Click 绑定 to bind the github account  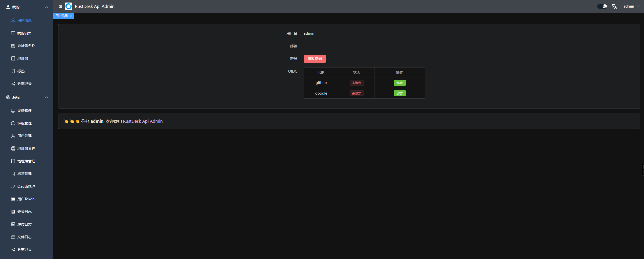[399, 82]
